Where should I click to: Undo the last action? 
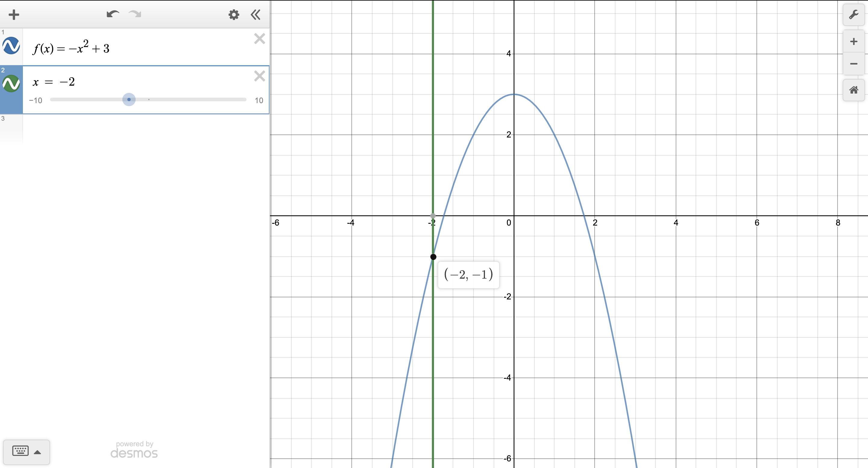point(112,14)
